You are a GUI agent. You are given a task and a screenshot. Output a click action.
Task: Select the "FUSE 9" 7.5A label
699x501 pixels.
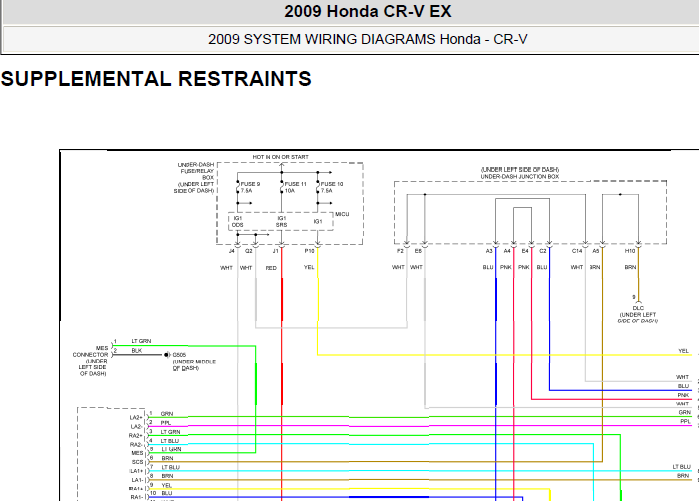pyautogui.click(x=250, y=187)
